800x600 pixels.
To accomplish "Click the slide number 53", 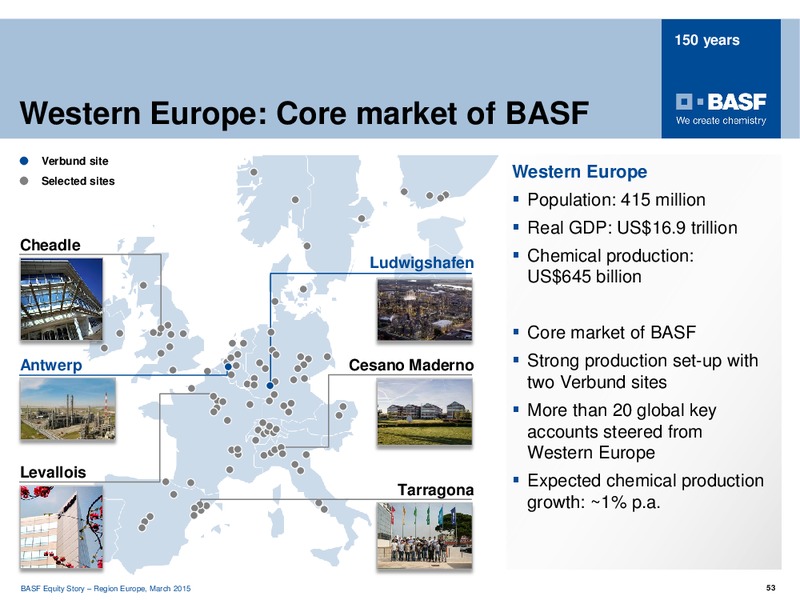I will click(770, 588).
